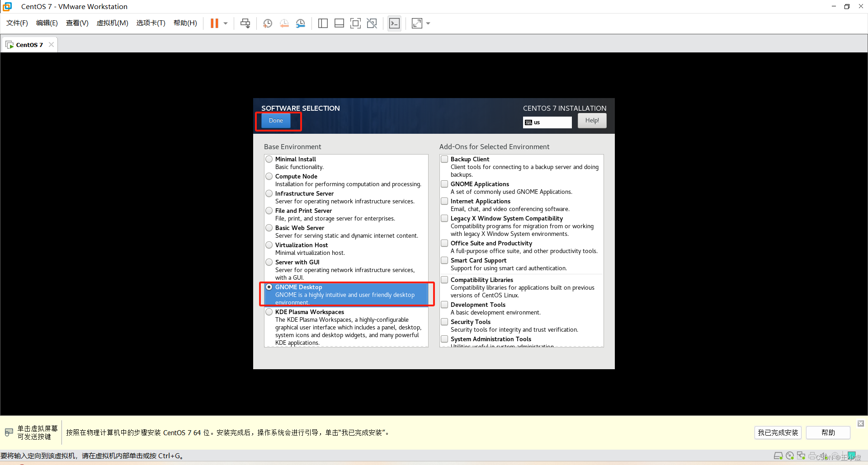Check the GNOME Applications add-on

pos(444,184)
